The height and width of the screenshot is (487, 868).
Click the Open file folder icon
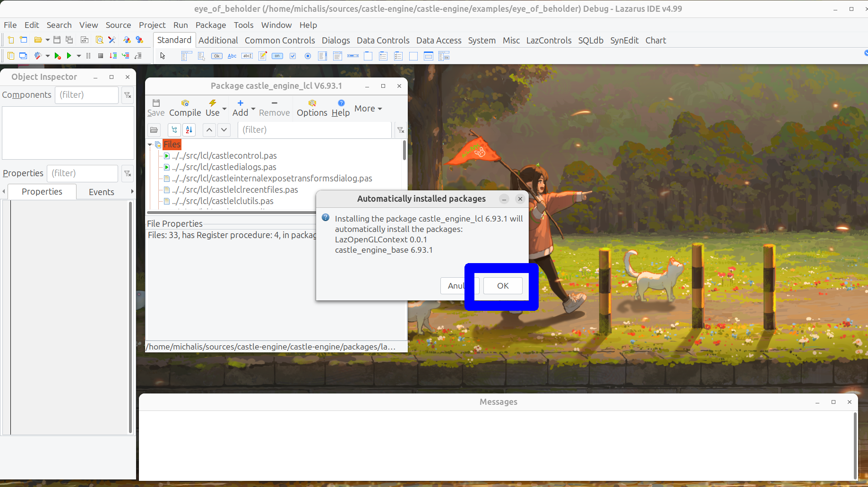click(38, 40)
